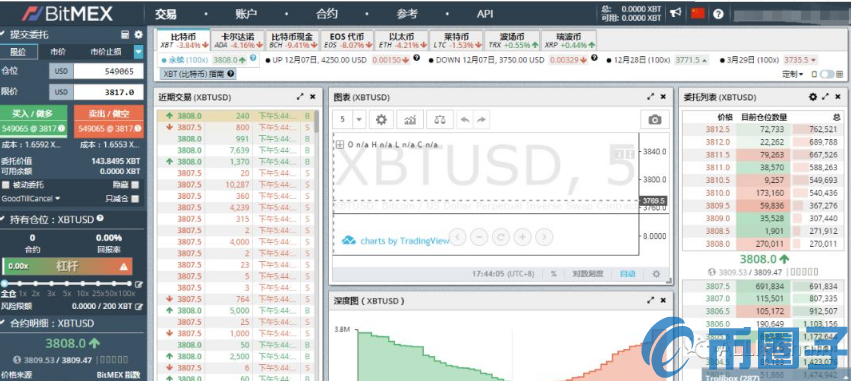Take chart snapshot with camera icon

coord(655,119)
